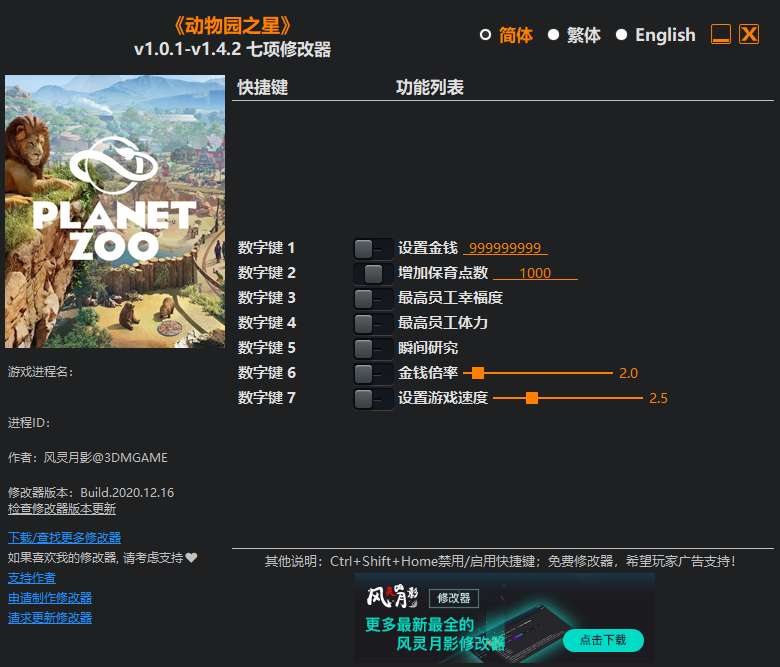Turn on 瞬间研究 switch
This screenshot has height=667, width=780.
coord(373,348)
